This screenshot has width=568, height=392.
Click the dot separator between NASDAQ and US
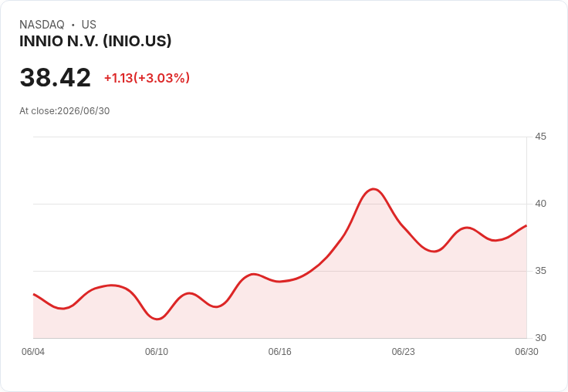[x=73, y=25]
